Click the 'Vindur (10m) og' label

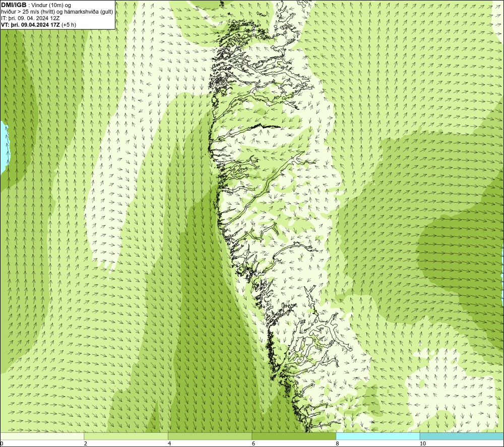coord(51,6)
